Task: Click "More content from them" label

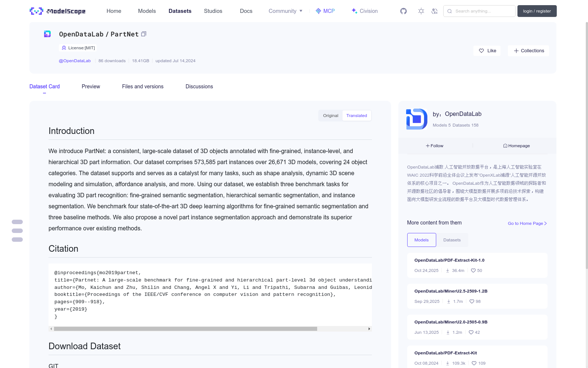Action: pyautogui.click(x=434, y=223)
